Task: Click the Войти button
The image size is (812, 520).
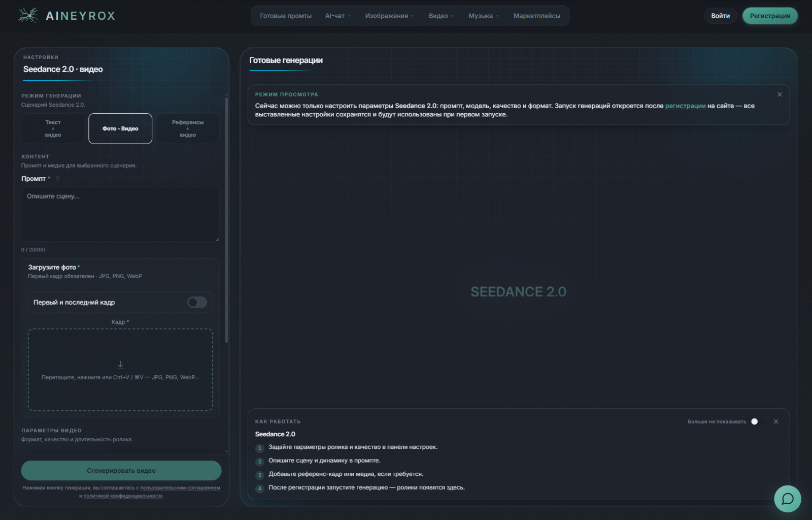Action: [720, 16]
